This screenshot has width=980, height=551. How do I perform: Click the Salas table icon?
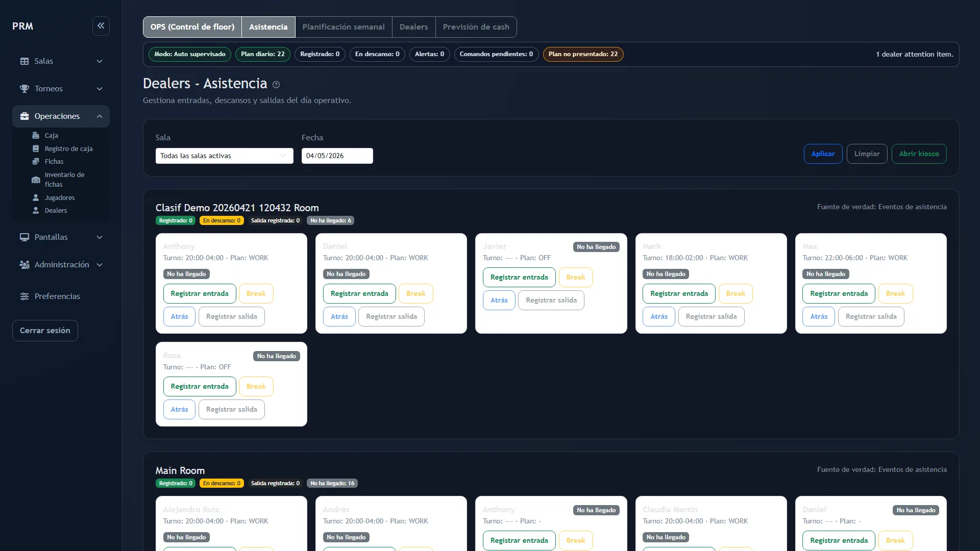(x=24, y=61)
